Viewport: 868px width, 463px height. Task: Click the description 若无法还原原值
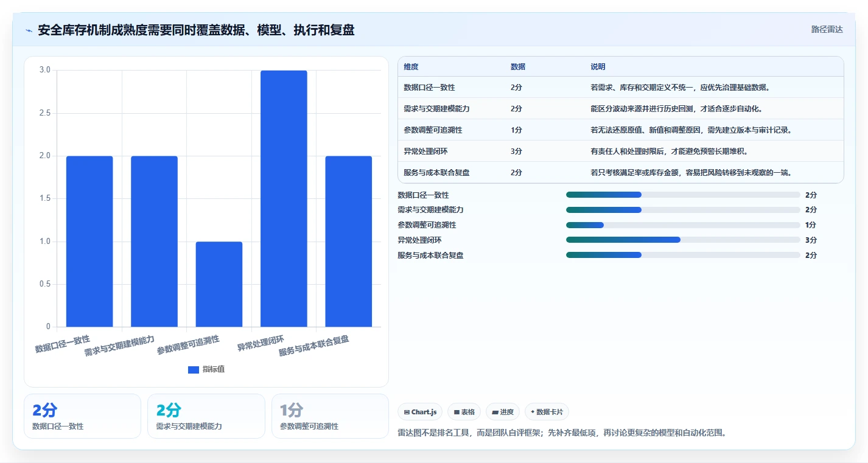coord(691,130)
